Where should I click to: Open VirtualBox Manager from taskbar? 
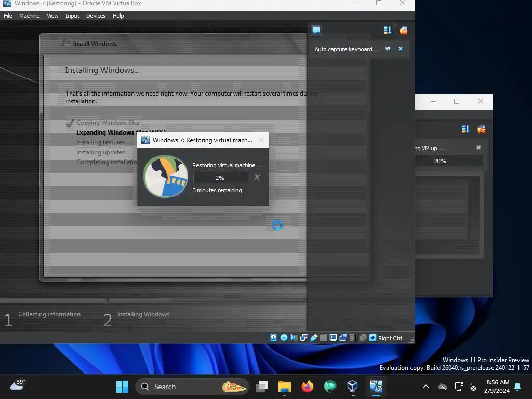(353, 387)
